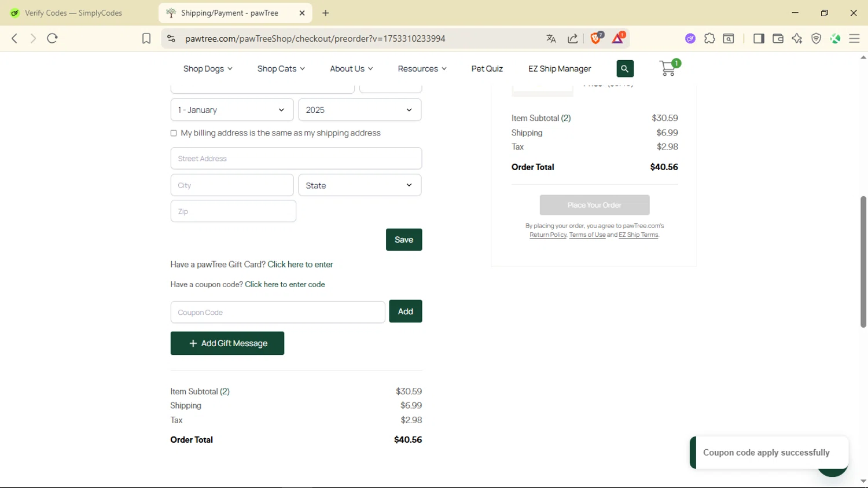The height and width of the screenshot is (488, 868).
Task: Click Add to apply coupon code
Action: (406, 311)
